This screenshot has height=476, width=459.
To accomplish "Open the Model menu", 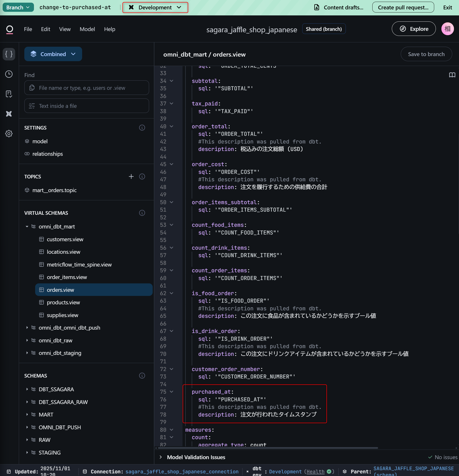I will coord(87,29).
